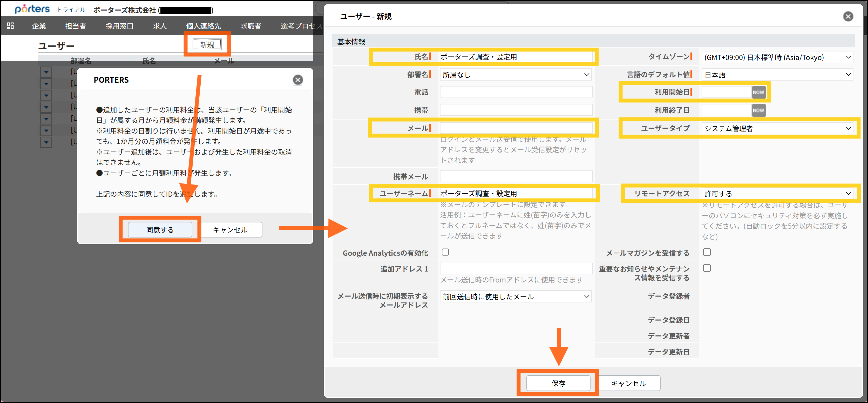Click the ユーザーネーム input field
868x403 pixels.
(516, 193)
